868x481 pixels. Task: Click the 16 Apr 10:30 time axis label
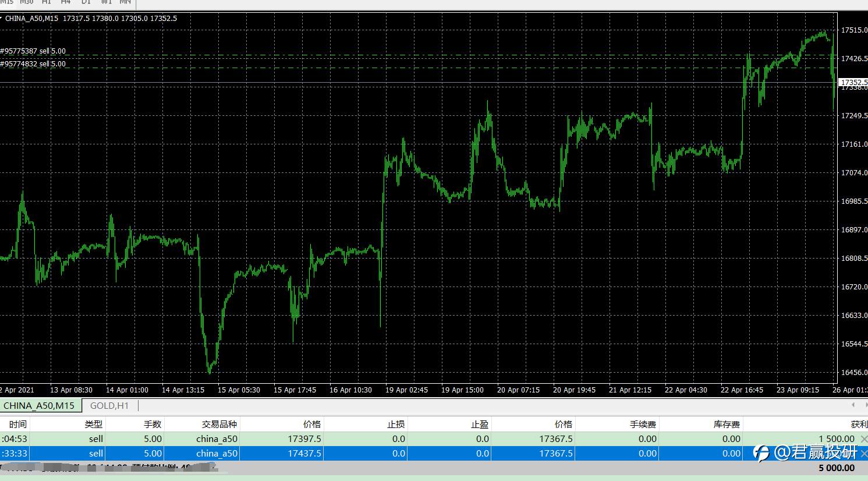350,390
